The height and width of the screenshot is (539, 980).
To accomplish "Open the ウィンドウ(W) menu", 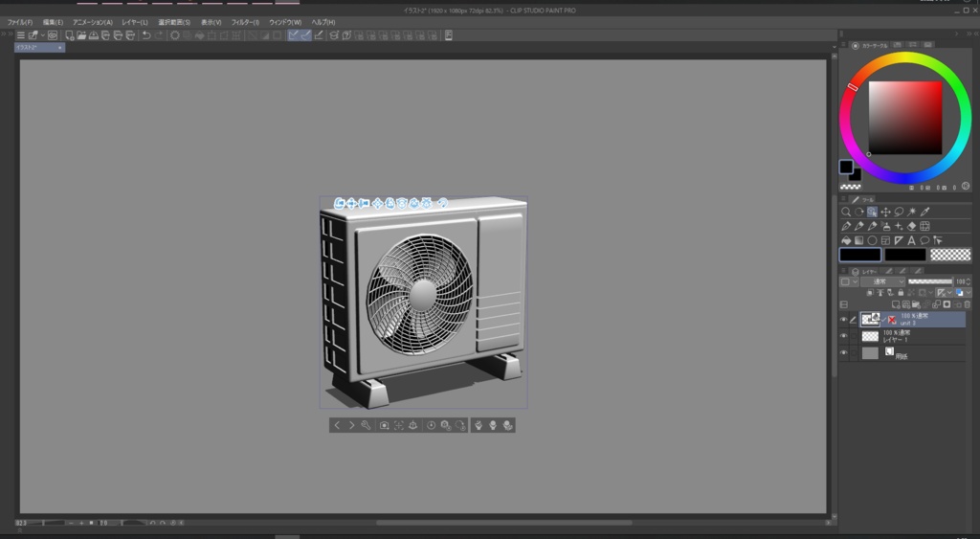I will [285, 23].
